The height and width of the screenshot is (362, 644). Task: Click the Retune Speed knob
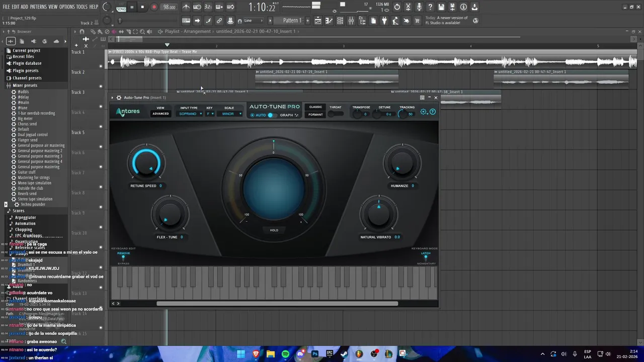tap(146, 163)
